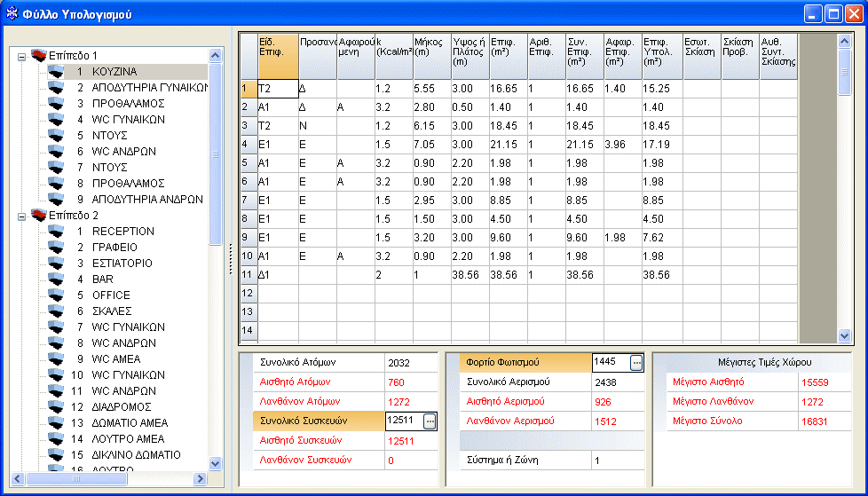Viewport: 868px width, 496px height.
Task: Click the Επίπεδο 1 floor icon
Action: click(39, 55)
